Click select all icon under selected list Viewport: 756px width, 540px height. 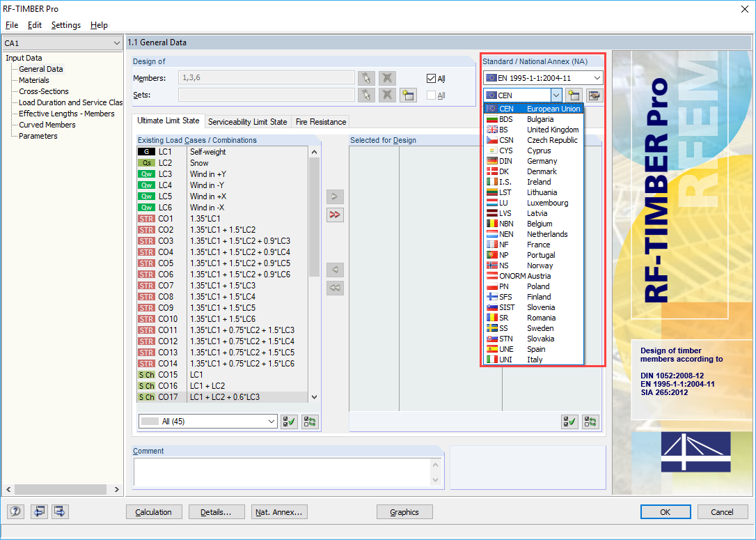point(570,422)
